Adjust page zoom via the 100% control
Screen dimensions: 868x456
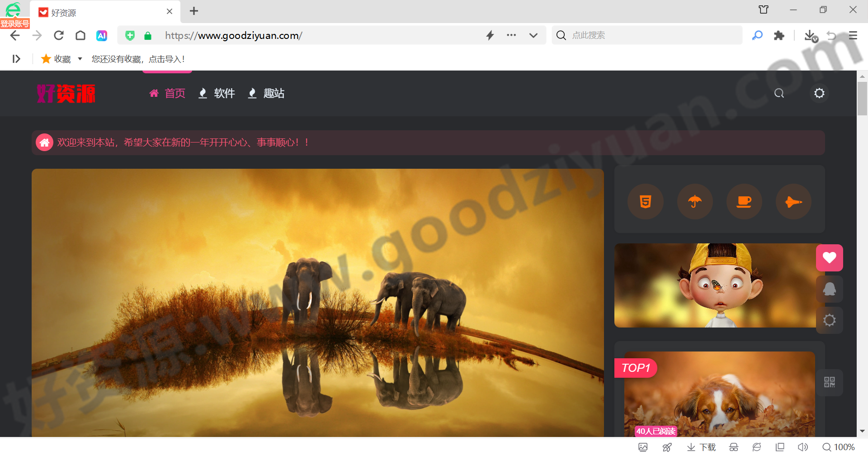click(x=840, y=447)
